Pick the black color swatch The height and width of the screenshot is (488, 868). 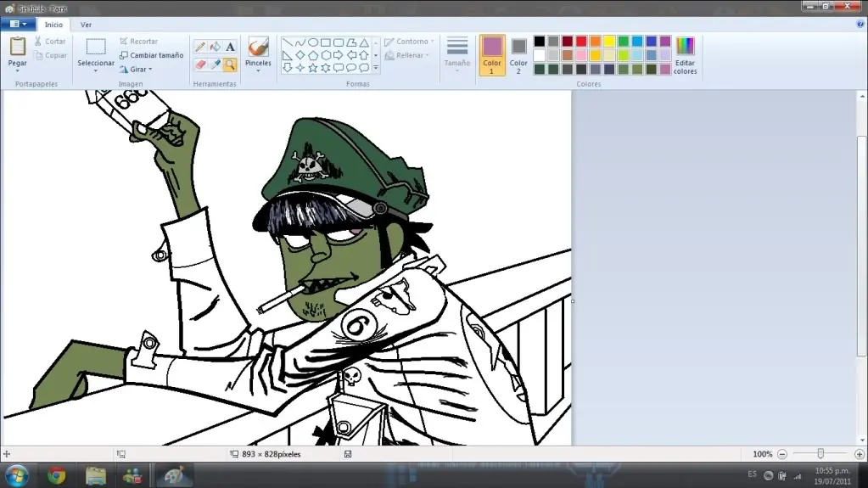pos(539,42)
